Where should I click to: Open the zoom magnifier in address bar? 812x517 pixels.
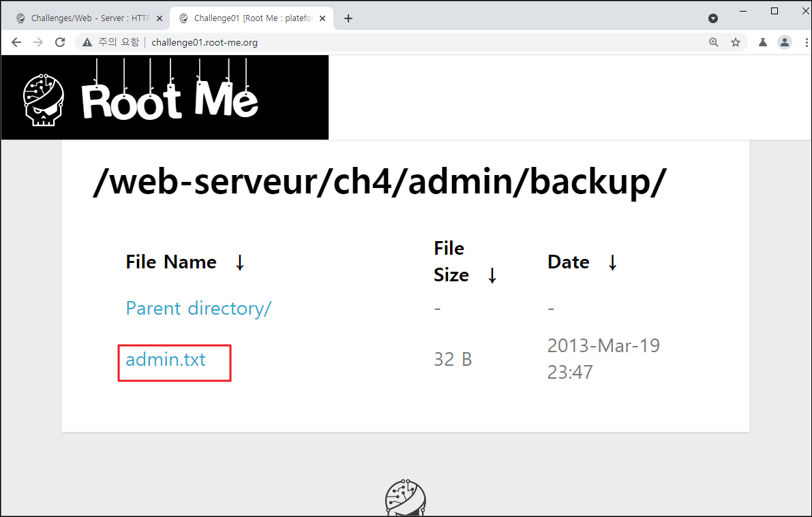714,42
